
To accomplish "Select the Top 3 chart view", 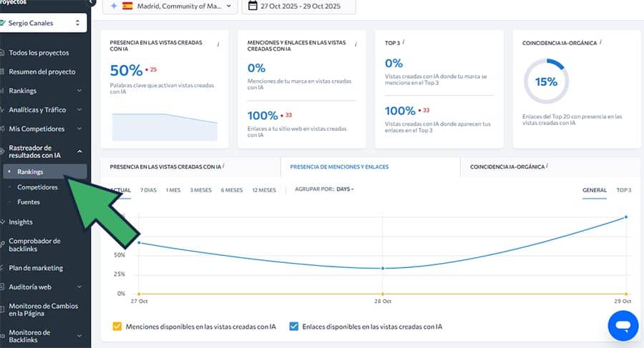I will (x=624, y=190).
